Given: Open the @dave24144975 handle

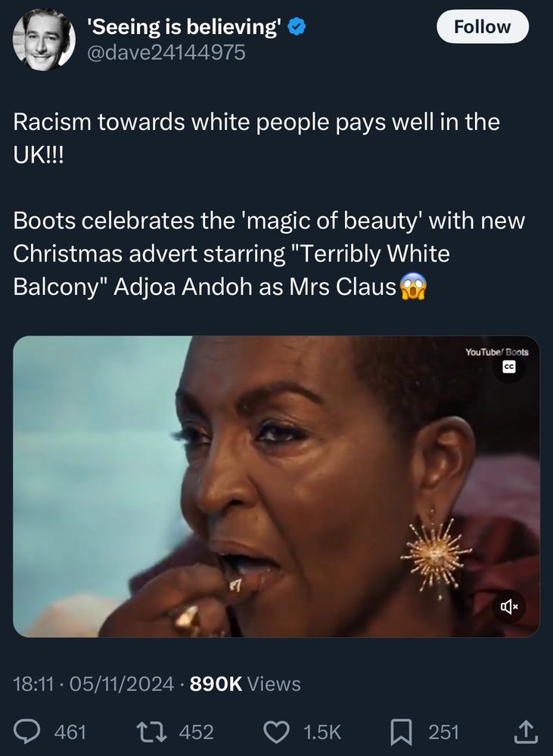Looking at the screenshot, I should tap(166, 52).
